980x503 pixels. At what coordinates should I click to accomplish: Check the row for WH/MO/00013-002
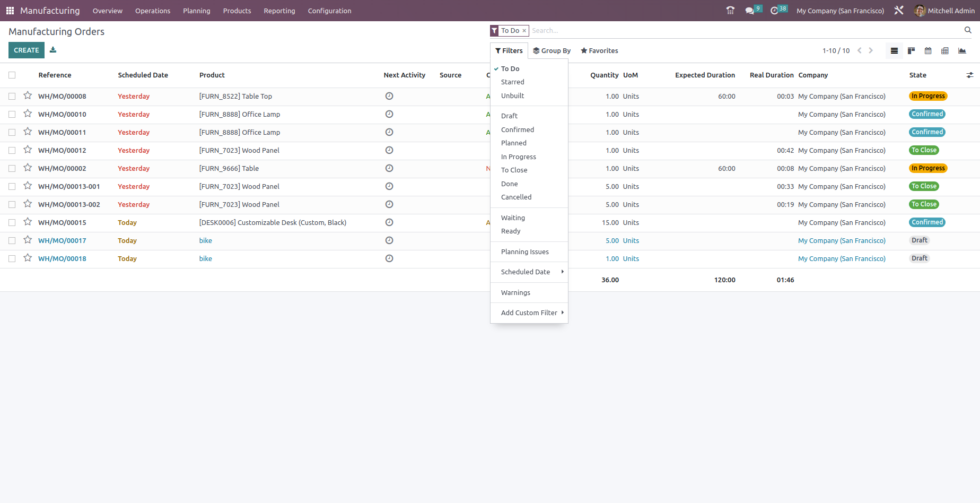(12, 205)
